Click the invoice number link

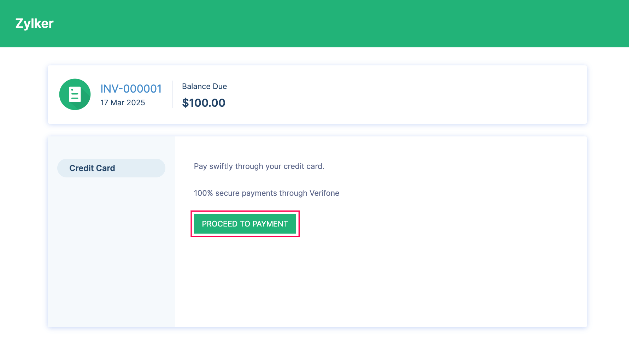(x=131, y=89)
